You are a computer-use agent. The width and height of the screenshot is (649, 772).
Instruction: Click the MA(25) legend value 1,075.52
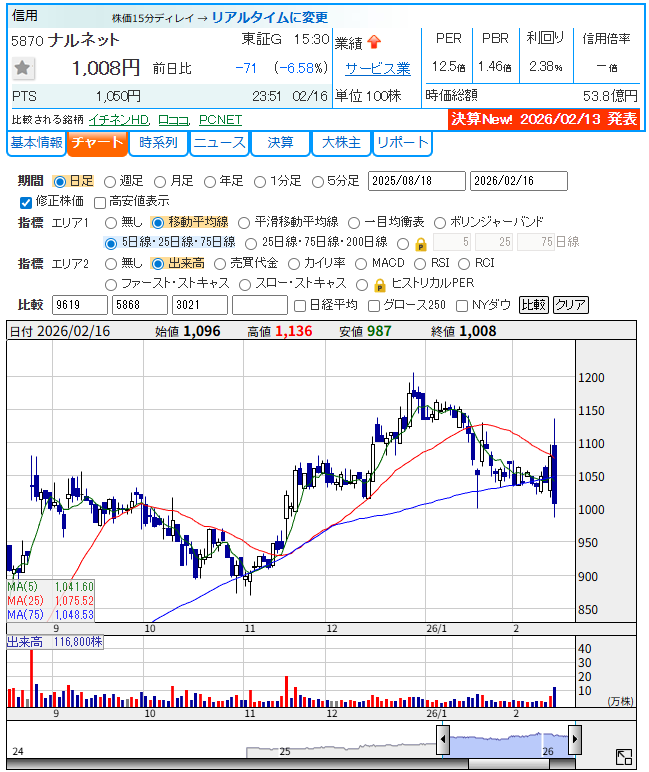click(x=74, y=601)
